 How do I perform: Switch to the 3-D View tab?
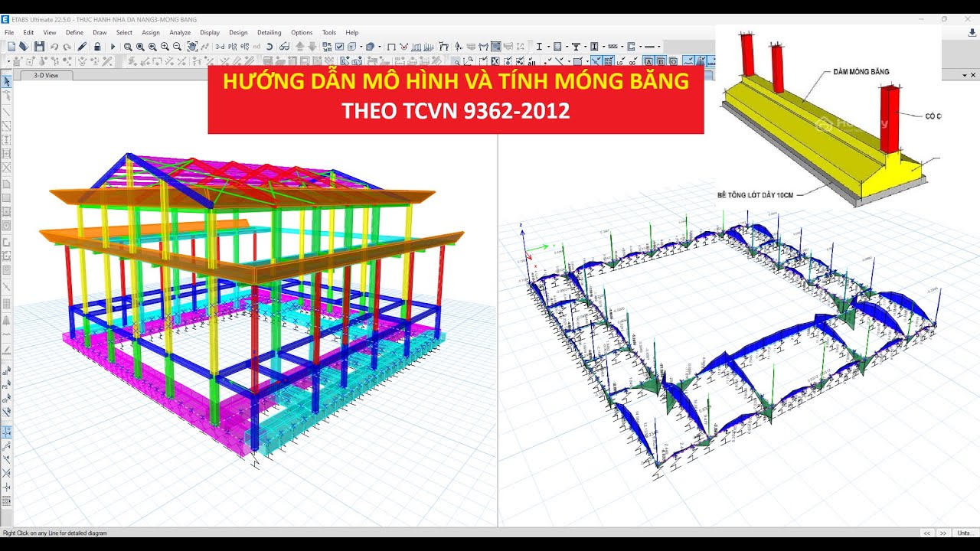(x=46, y=76)
